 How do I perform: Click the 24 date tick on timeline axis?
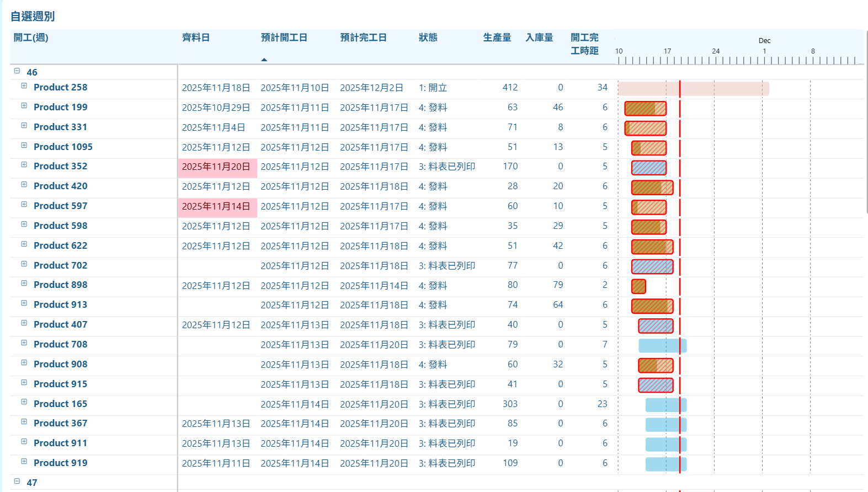(x=716, y=51)
